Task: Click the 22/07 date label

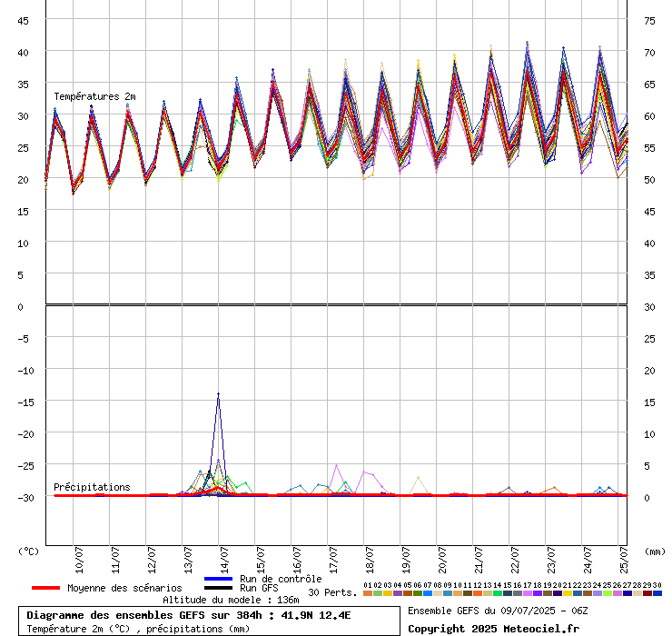Action: 515,560
